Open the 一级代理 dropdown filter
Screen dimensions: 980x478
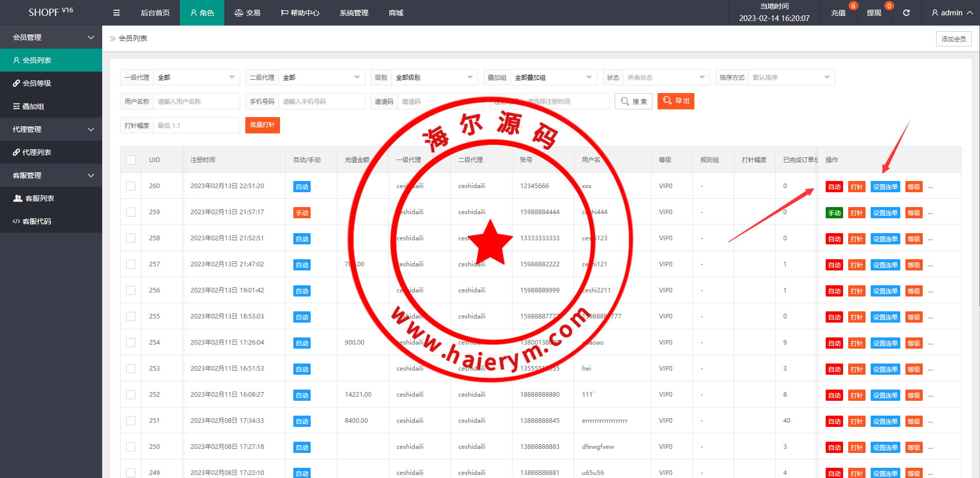[196, 78]
